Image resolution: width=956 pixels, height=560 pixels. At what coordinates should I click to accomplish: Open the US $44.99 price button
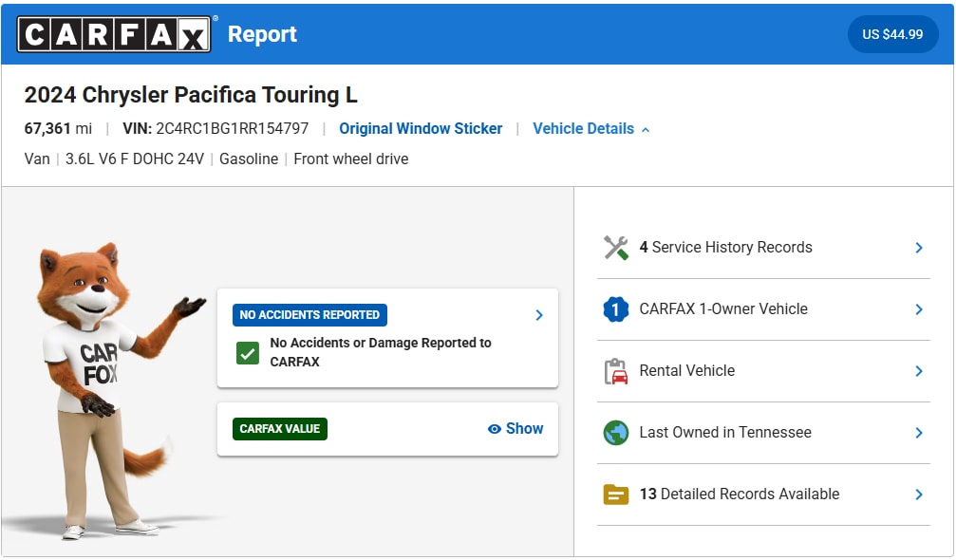(x=892, y=34)
